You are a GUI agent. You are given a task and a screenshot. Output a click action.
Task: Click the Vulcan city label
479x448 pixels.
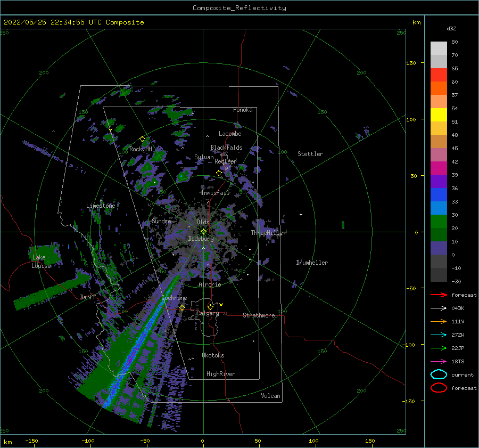click(271, 396)
